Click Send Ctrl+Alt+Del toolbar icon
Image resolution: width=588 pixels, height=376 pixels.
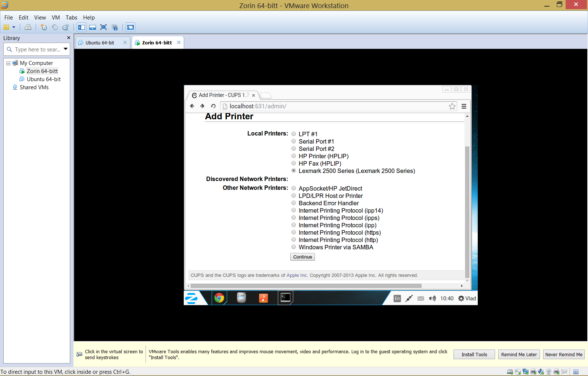pyautogui.click(x=28, y=27)
